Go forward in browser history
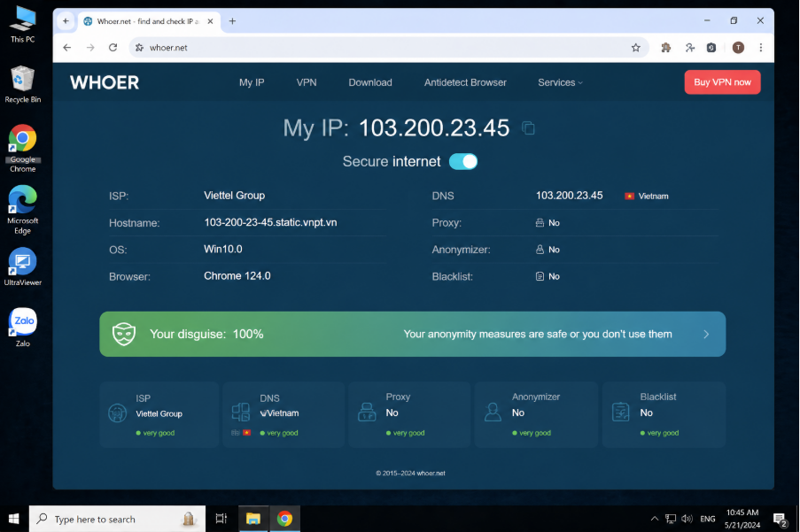The height and width of the screenshot is (532, 800). click(90, 48)
